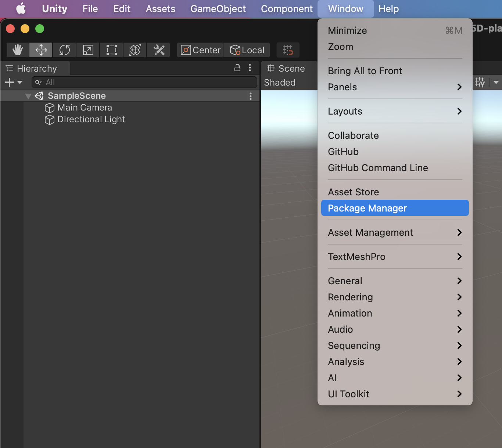This screenshot has width=502, height=448.
Task: Expand the Animation submenu
Action: 395,313
